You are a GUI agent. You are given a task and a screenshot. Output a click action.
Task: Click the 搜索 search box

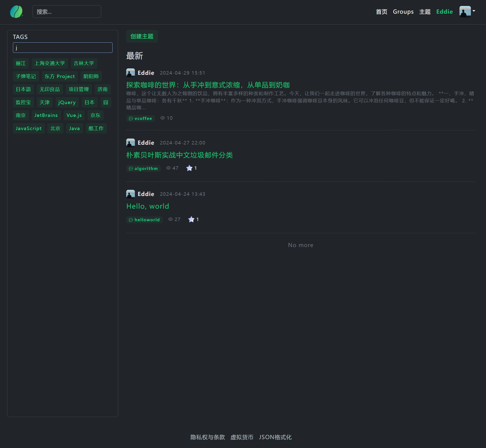(x=67, y=12)
